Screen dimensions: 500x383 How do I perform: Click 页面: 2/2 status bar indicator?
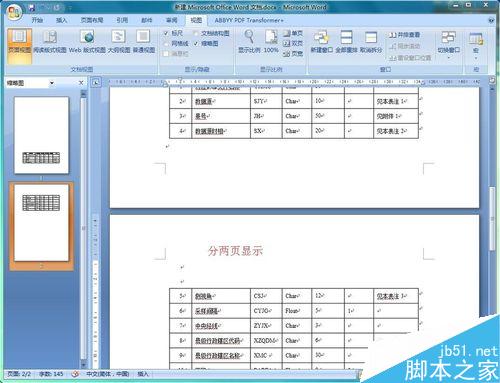tap(19, 374)
